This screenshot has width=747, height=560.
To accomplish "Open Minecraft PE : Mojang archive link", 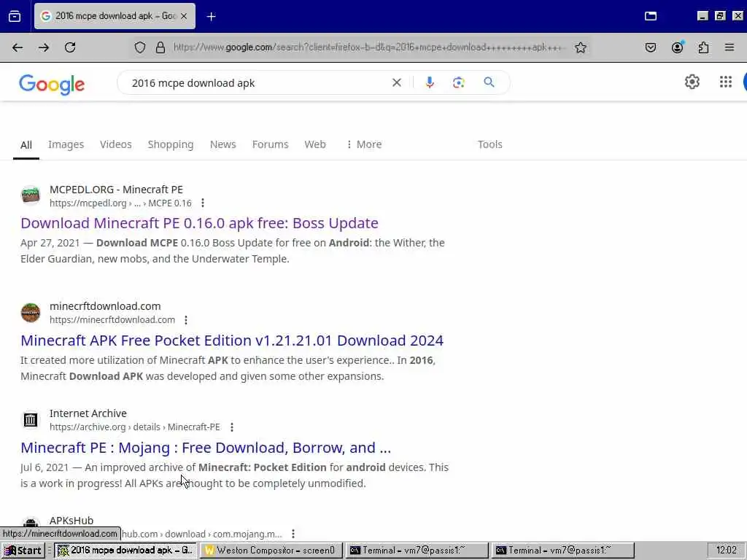I will (206, 448).
